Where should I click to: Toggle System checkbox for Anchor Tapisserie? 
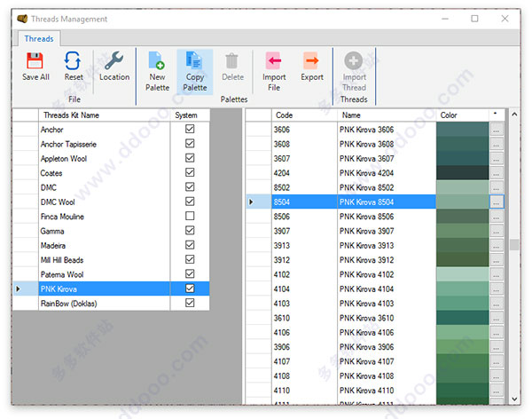pyautogui.click(x=190, y=144)
